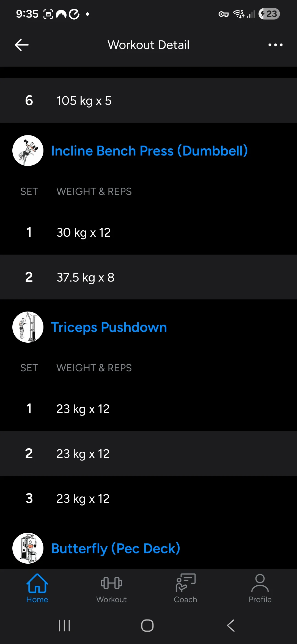Open Triceps Pushdown exercise link
Viewport: 297px width, 644px height.
click(x=109, y=327)
